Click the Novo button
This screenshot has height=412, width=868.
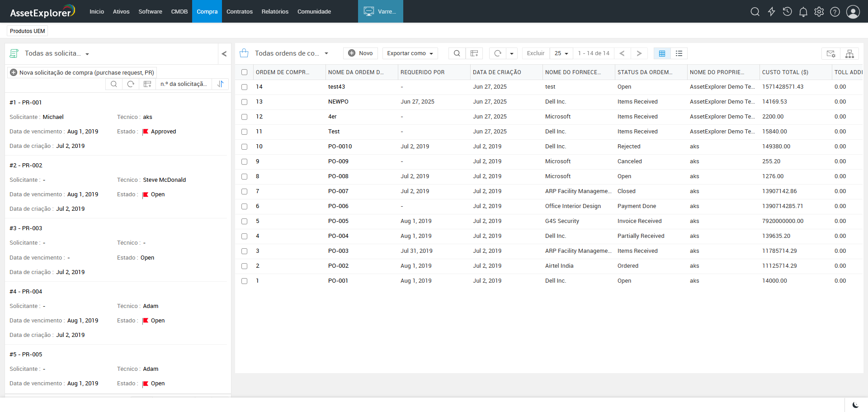pyautogui.click(x=360, y=53)
